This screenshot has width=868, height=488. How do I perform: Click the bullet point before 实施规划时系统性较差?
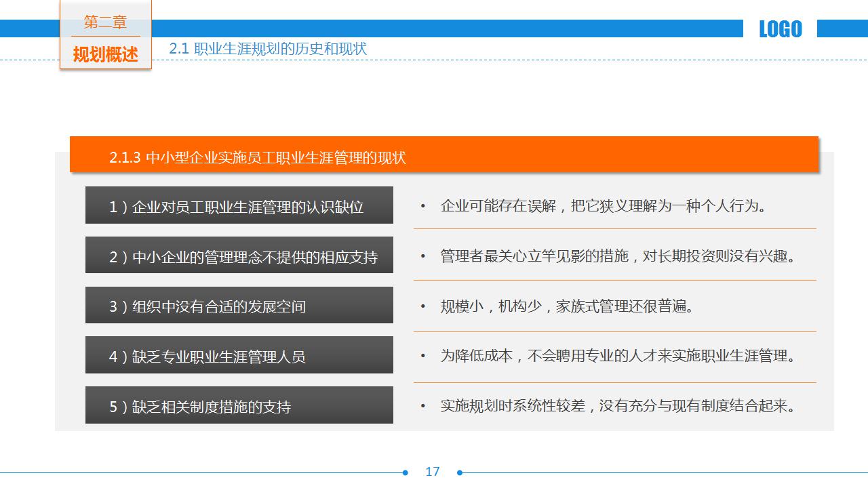point(424,405)
